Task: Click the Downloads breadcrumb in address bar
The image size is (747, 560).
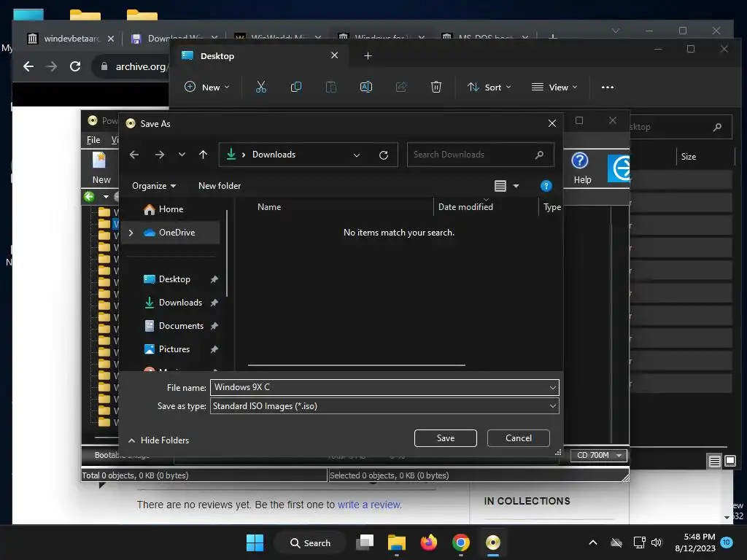Action: pos(274,155)
